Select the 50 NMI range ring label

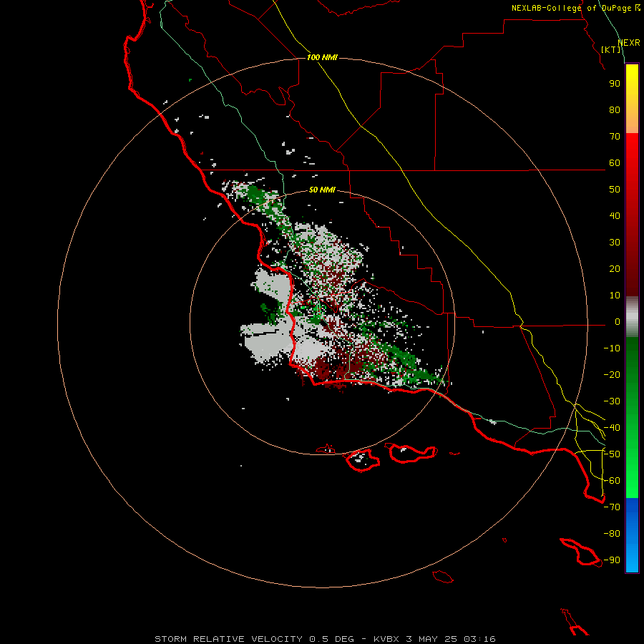pos(322,190)
